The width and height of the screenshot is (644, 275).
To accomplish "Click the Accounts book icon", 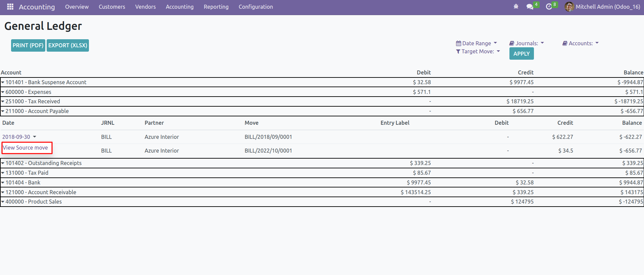I will pos(565,43).
